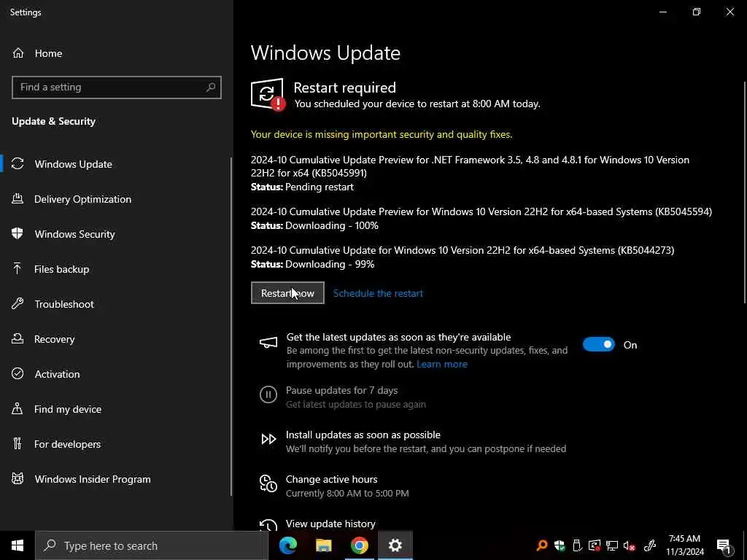Go to the Windows Security section
This screenshot has height=560, width=747.
coord(75,234)
